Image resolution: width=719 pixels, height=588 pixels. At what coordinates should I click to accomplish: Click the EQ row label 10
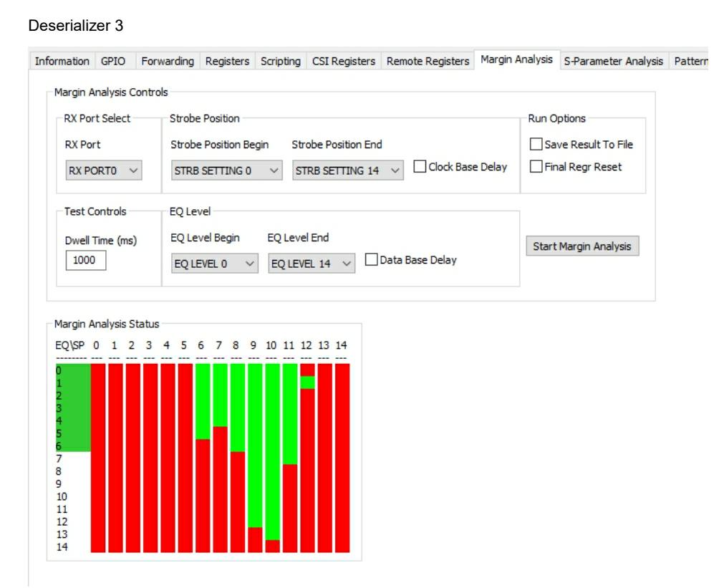[x=62, y=496]
